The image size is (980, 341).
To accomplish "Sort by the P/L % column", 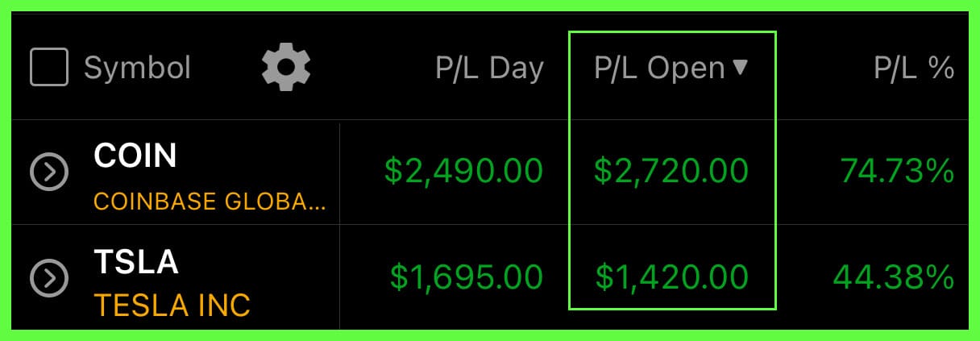I will pyautogui.click(x=914, y=69).
